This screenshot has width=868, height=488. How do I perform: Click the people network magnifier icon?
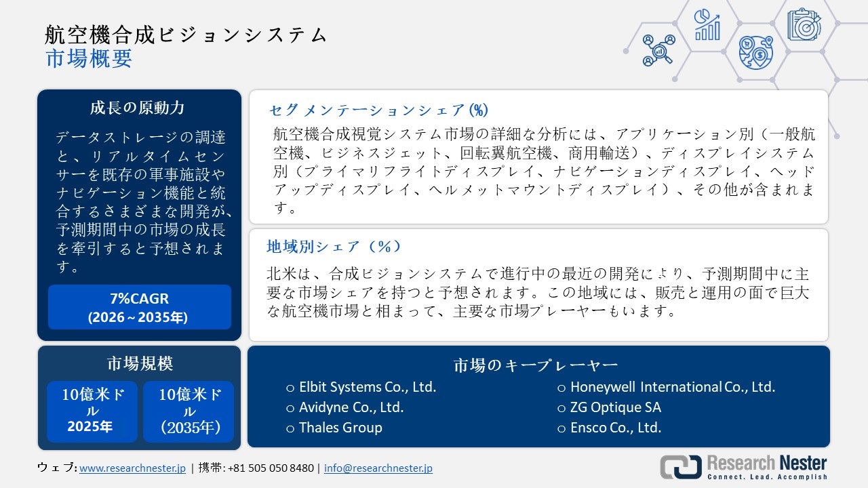(x=657, y=50)
